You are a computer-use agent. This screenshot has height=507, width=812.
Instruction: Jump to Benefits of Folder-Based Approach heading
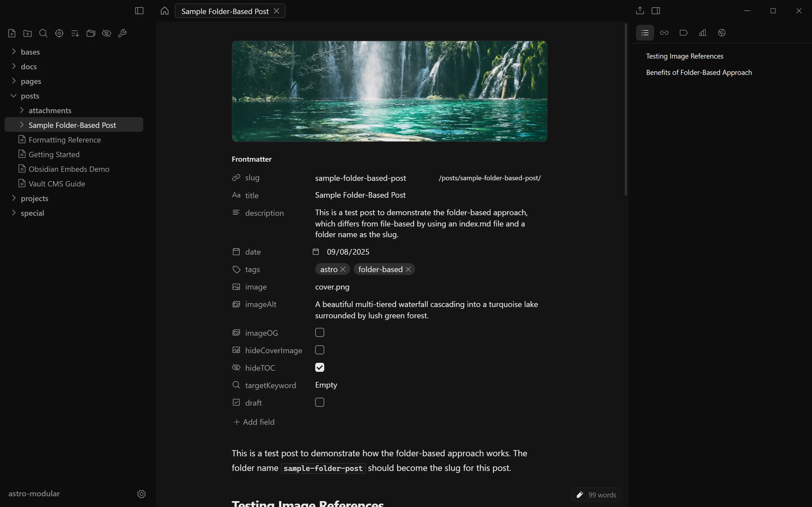click(699, 72)
